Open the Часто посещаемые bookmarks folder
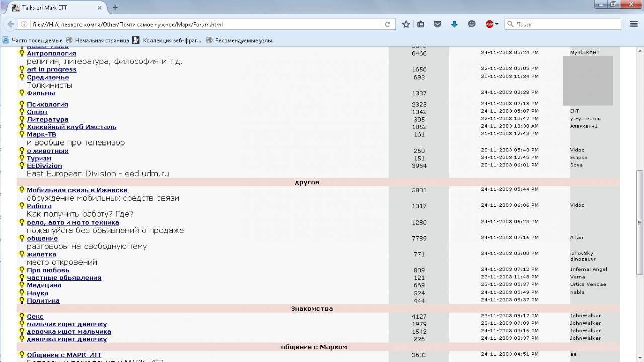This screenshot has height=362, width=644. (x=33, y=40)
